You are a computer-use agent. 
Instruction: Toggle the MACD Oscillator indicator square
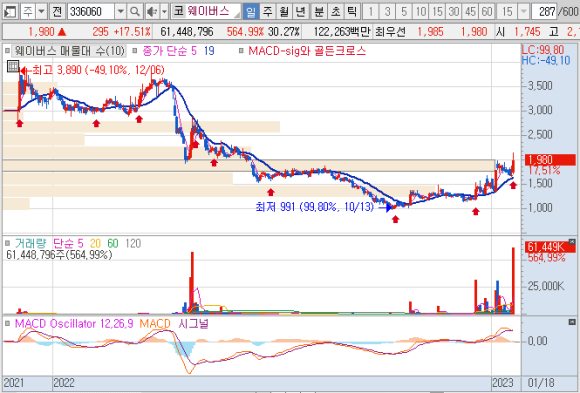click(x=7, y=324)
